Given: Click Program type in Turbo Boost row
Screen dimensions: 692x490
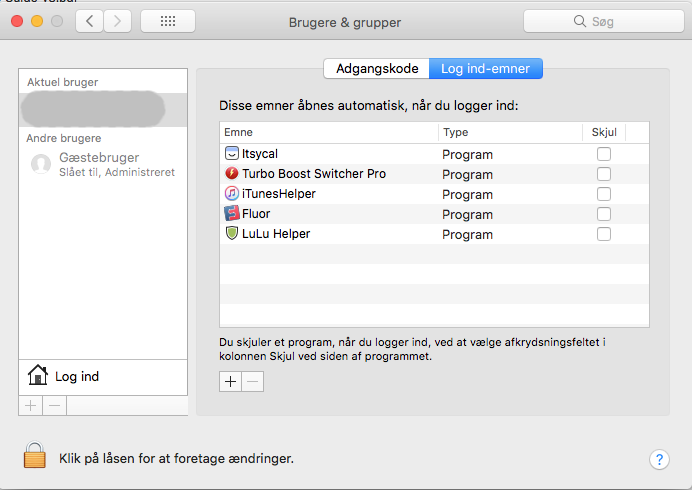Looking at the screenshot, I should pyautogui.click(x=467, y=174).
